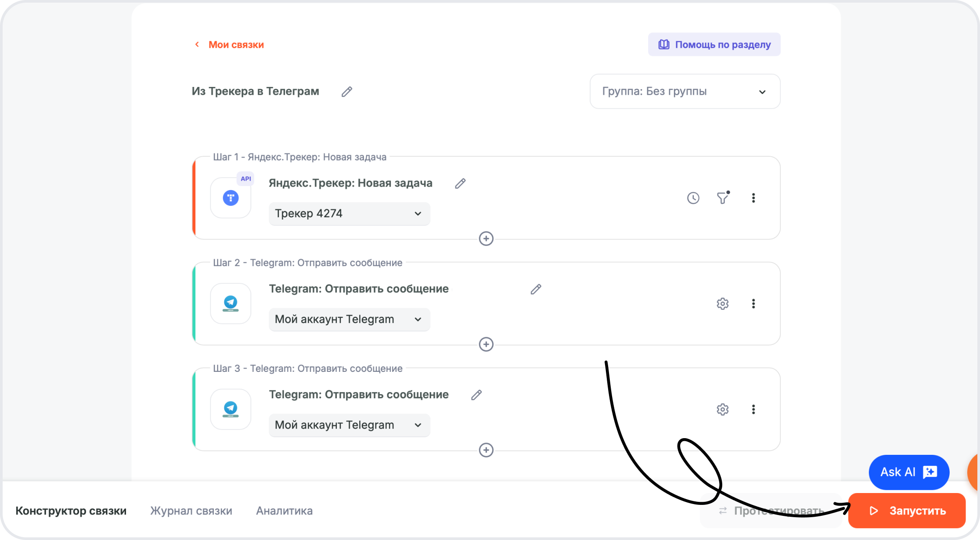Open three-dot menu for Step 1
Image resolution: width=980 pixels, height=540 pixels.
coord(753,198)
